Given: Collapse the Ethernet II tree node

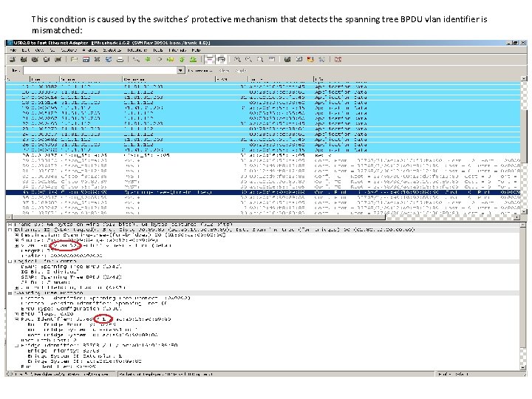Looking at the screenshot, I should point(10,230).
